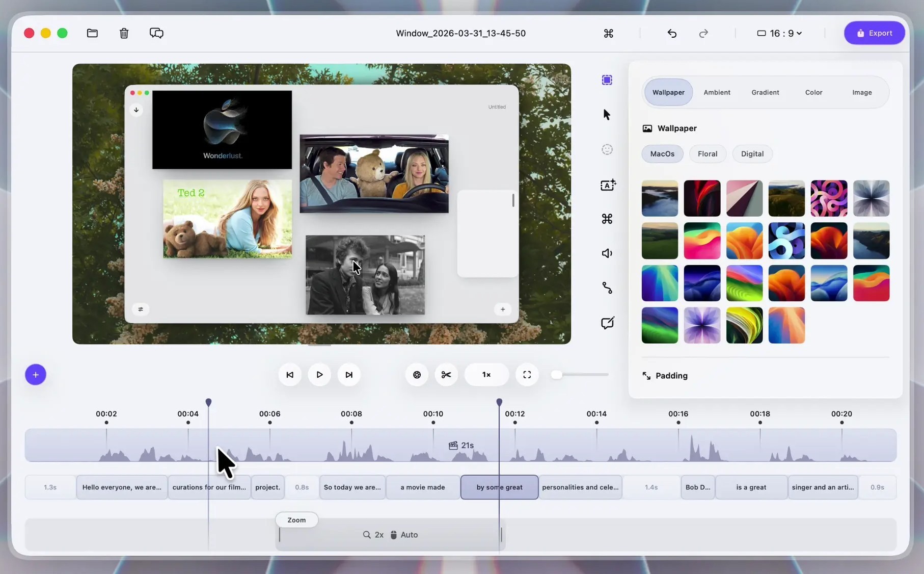
Task: Click the trash delete icon
Action: [124, 33]
